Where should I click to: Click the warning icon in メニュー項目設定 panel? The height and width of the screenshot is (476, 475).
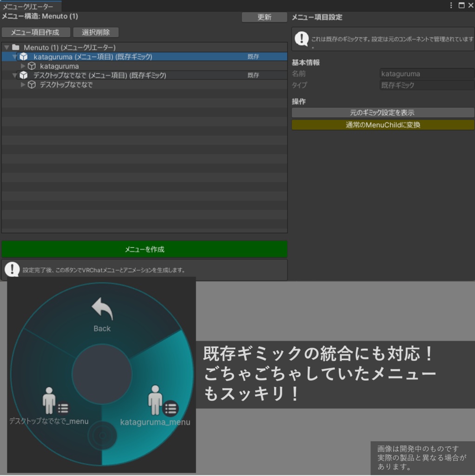point(301,39)
